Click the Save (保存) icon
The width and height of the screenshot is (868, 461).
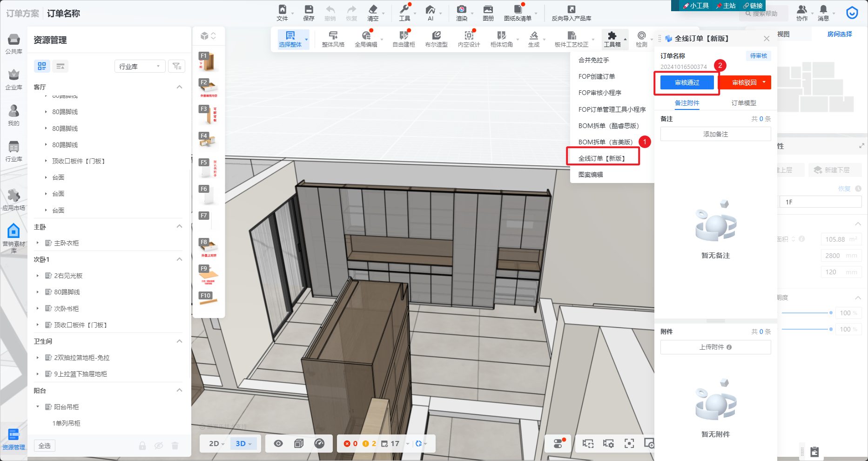(x=309, y=13)
